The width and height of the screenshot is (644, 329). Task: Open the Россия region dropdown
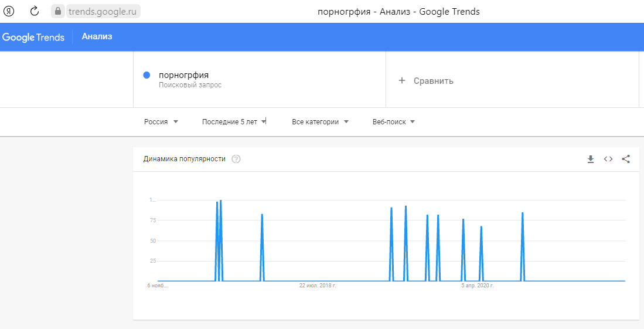(161, 122)
